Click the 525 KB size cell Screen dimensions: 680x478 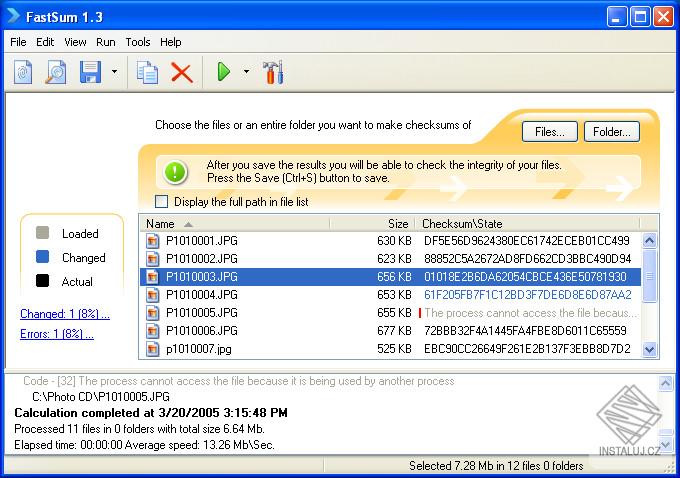[x=394, y=349]
